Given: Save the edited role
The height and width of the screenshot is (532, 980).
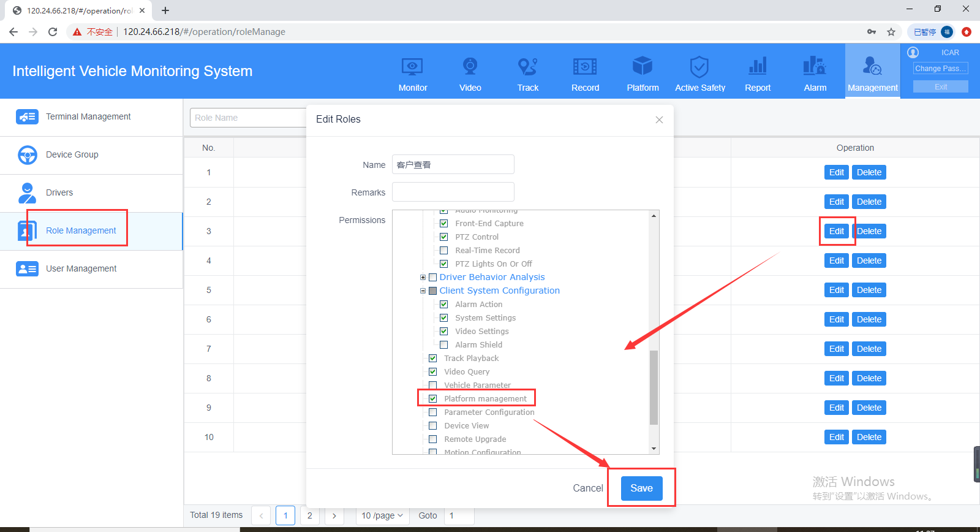Looking at the screenshot, I should coord(641,488).
